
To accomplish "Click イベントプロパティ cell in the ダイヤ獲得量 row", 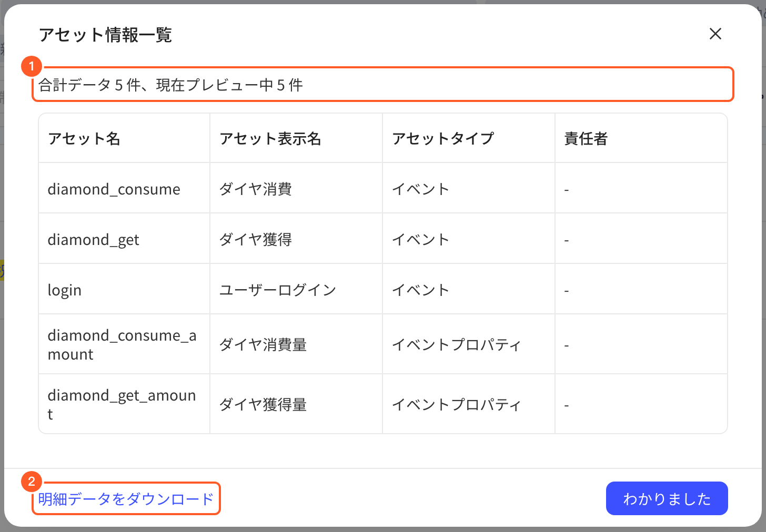I will [469, 404].
